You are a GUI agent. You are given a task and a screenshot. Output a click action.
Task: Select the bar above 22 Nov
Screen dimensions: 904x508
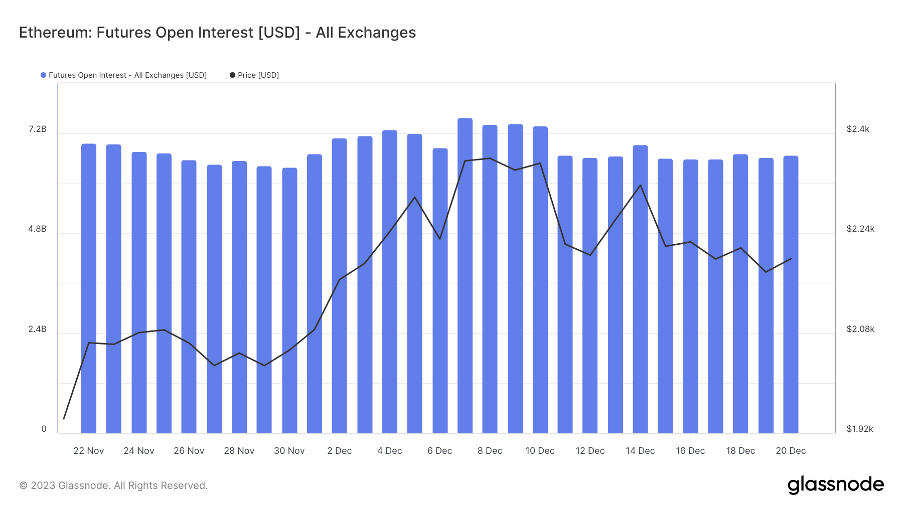[x=89, y=288]
